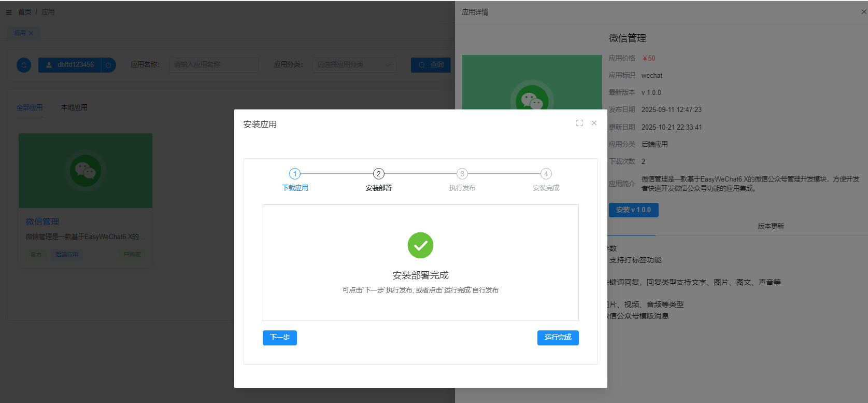Click the WeChat icon in app card
The image size is (868, 403).
tap(86, 170)
